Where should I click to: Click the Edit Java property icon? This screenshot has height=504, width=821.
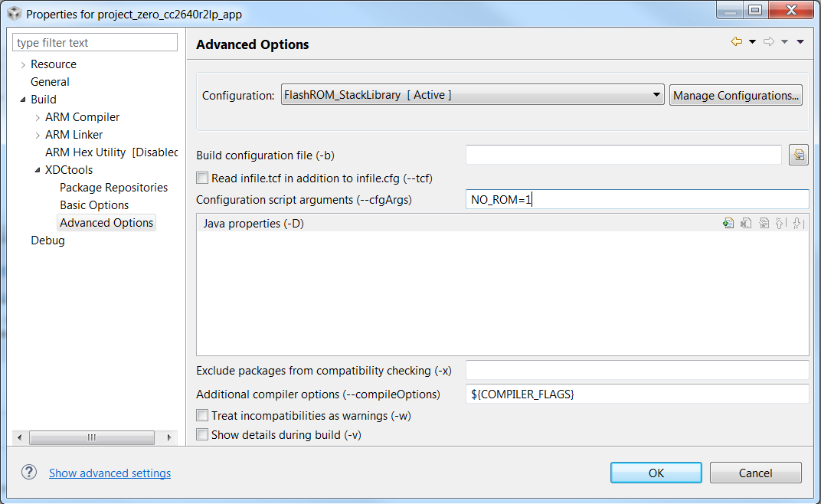coord(764,224)
